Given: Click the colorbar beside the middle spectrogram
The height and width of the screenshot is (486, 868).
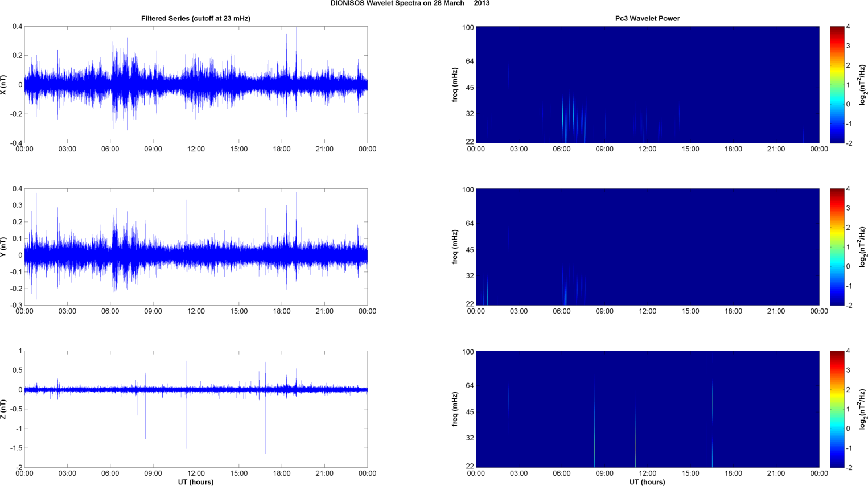Looking at the screenshot, I should pos(837,247).
